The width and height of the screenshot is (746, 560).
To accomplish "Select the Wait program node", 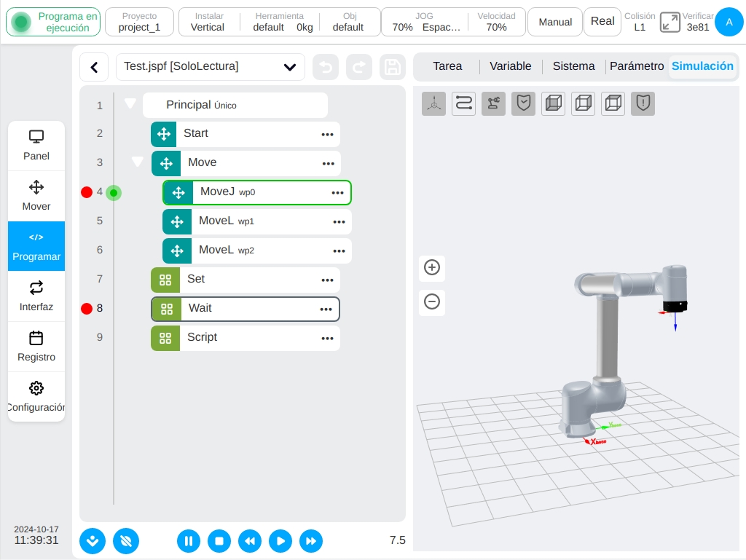I will coord(246,309).
